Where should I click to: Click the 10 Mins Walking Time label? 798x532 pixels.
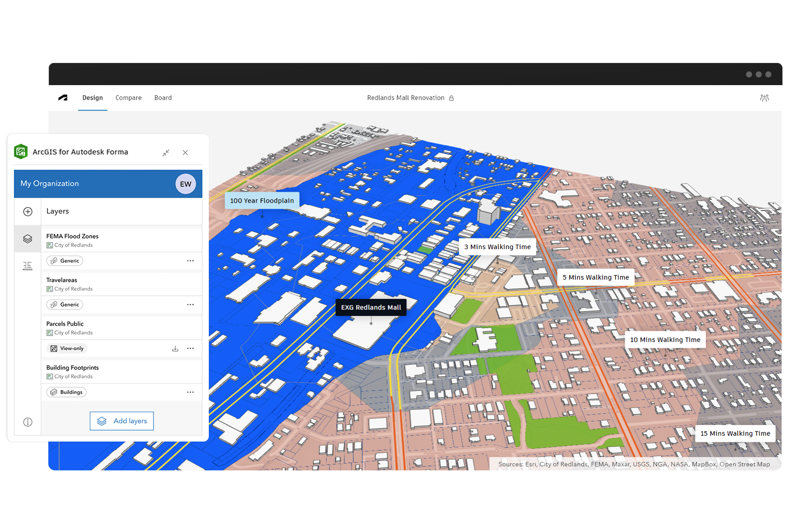[x=665, y=340]
